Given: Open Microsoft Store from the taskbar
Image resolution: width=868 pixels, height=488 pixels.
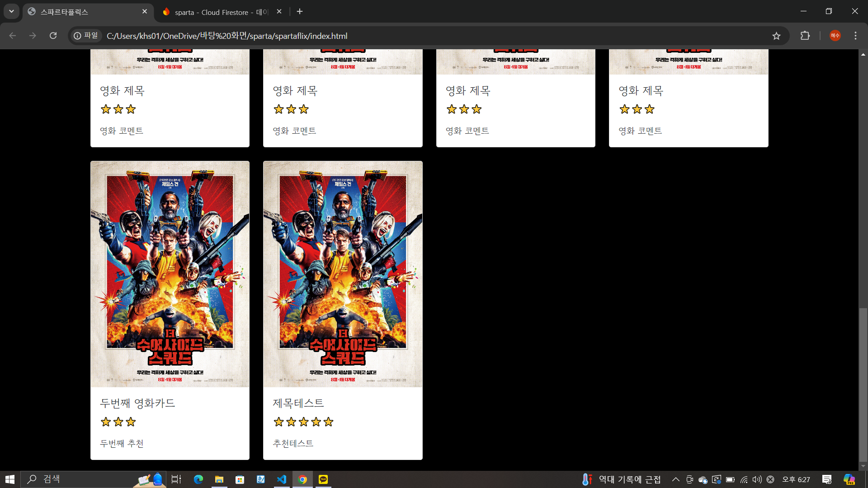Looking at the screenshot, I should [x=240, y=479].
